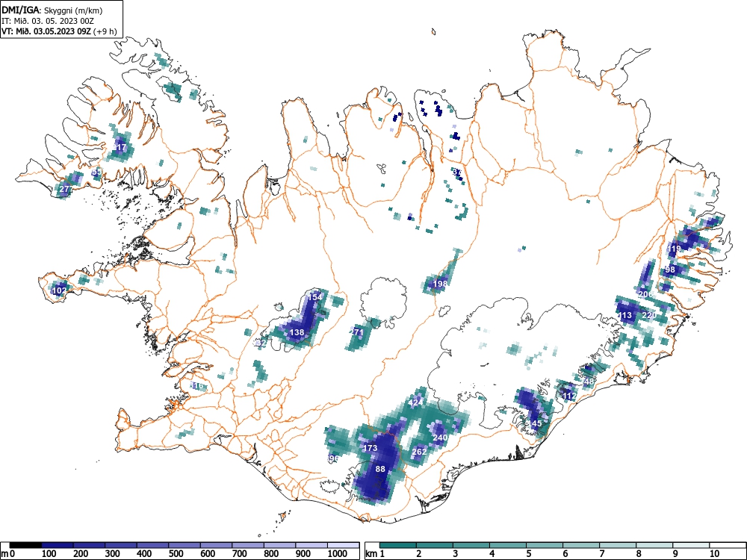The width and height of the screenshot is (747, 560).
Task: Select the '32' value left of 138
Action: click(x=261, y=343)
